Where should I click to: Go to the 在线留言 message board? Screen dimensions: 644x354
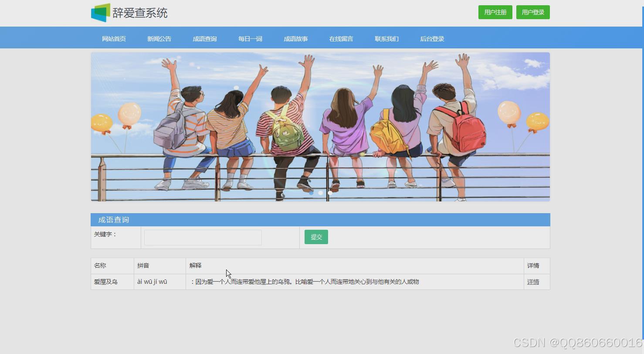[341, 38]
